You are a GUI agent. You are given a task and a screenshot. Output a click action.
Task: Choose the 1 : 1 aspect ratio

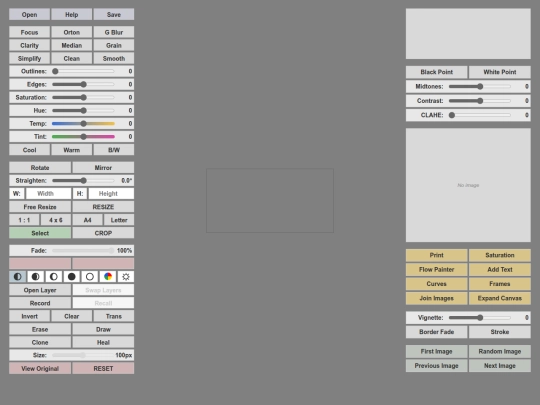pyautogui.click(x=24, y=220)
